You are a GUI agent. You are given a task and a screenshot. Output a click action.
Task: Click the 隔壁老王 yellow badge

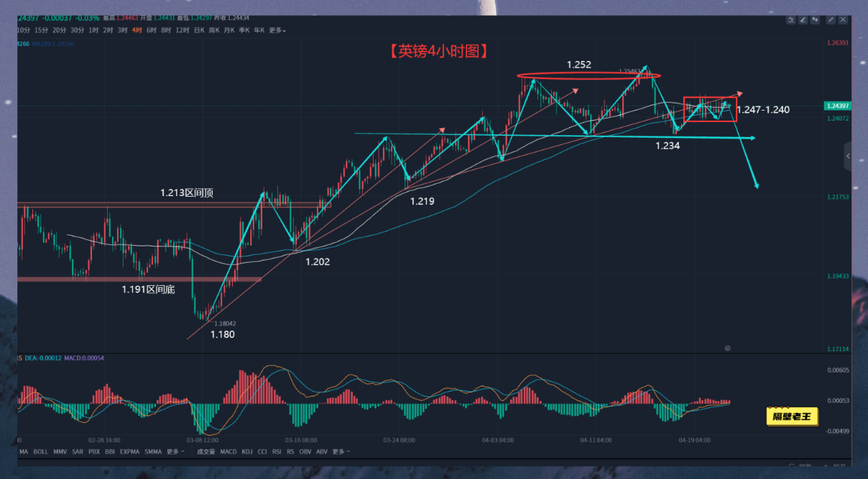792,417
